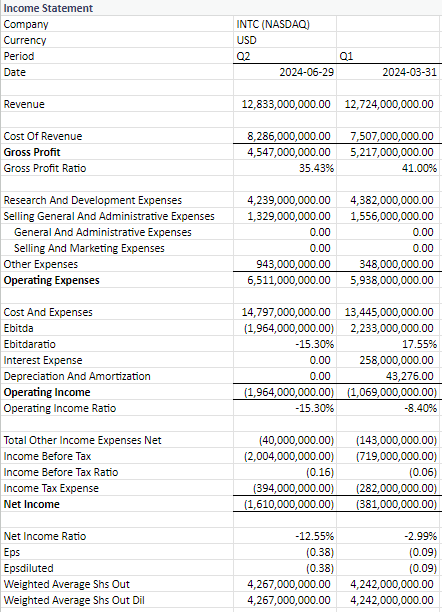Select other expenses value 943,000,000.00
The width and height of the screenshot is (442, 612).
click(x=293, y=264)
